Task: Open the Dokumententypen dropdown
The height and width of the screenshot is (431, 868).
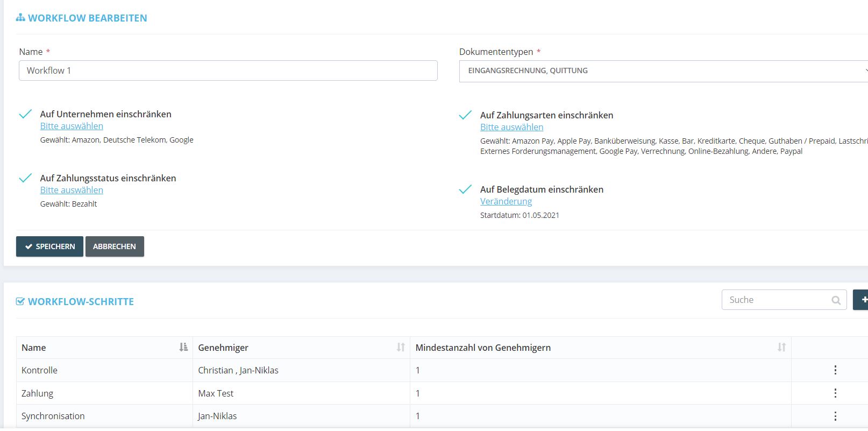Action: pyautogui.click(x=664, y=71)
